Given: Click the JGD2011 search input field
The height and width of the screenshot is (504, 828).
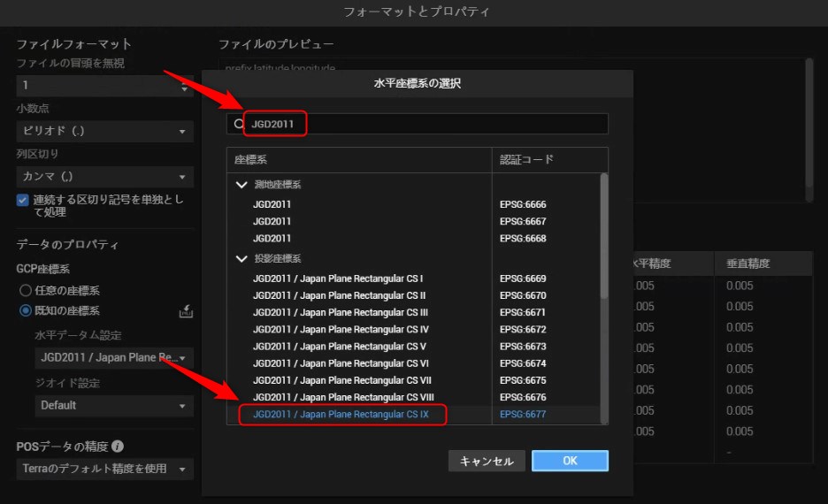Looking at the screenshot, I should pos(425,125).
